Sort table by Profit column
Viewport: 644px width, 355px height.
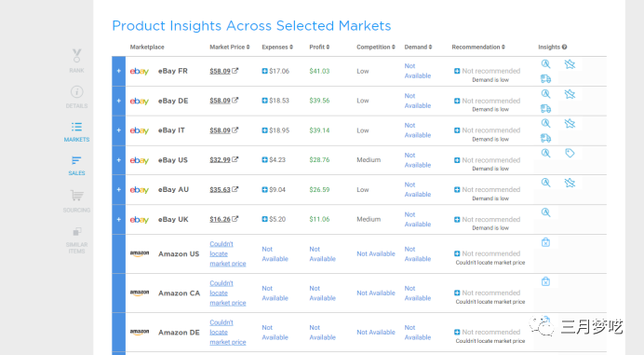coord(319,47)
